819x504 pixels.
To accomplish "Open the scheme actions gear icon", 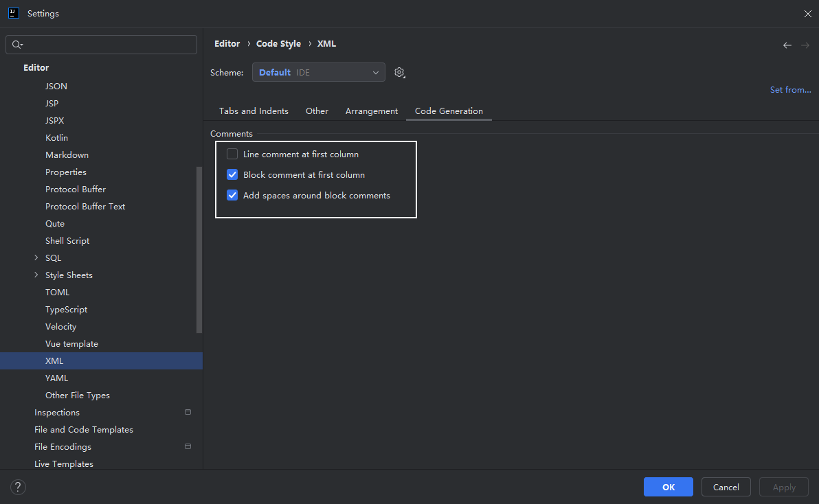I will click(400, 73).
